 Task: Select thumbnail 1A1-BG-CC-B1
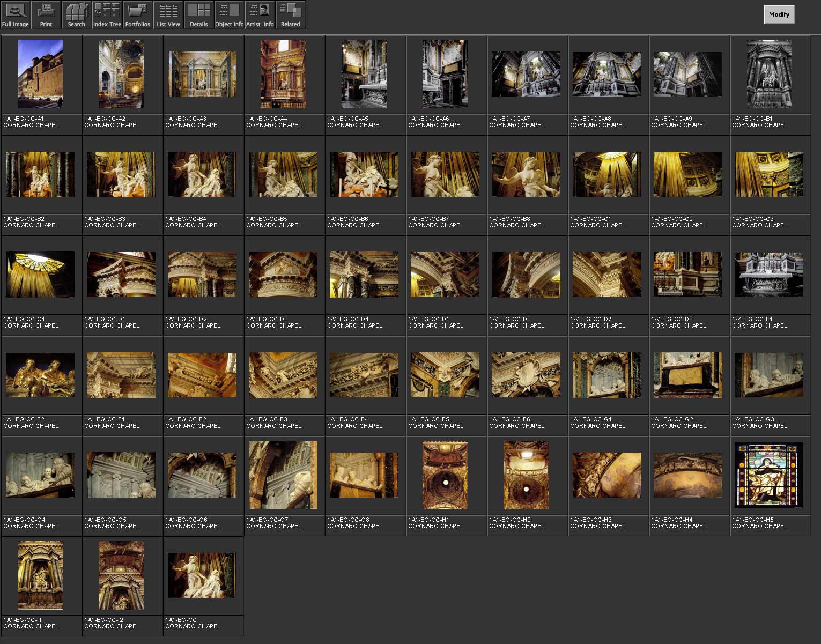(769, 74)
